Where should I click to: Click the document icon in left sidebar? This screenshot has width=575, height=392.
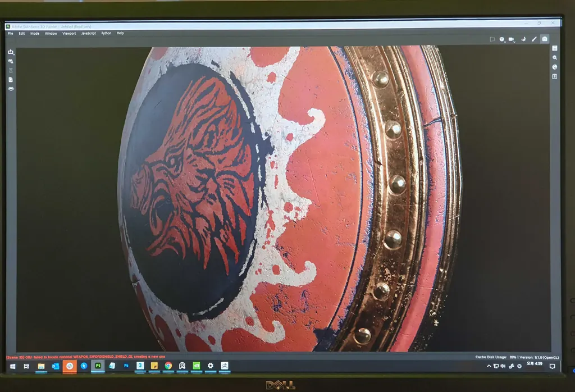click(11, 80)
